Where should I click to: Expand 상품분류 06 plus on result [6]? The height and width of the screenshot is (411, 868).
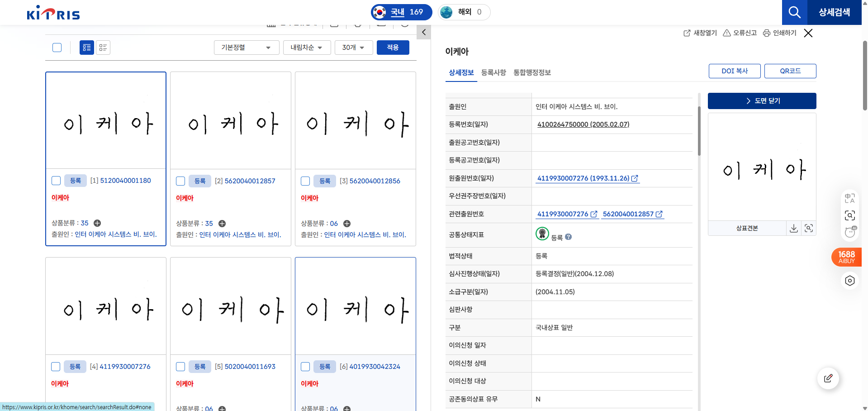coord(347,408)
